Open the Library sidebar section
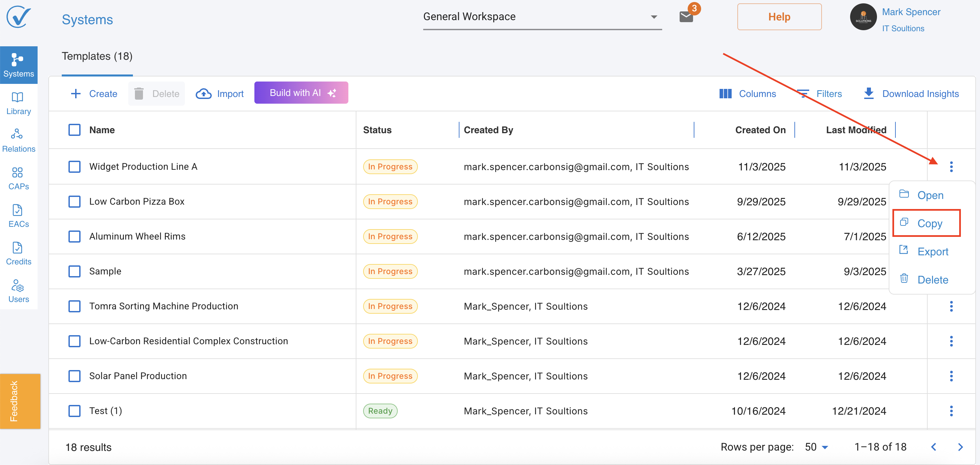The image size is (980, 465). click(x=18, y=103)
